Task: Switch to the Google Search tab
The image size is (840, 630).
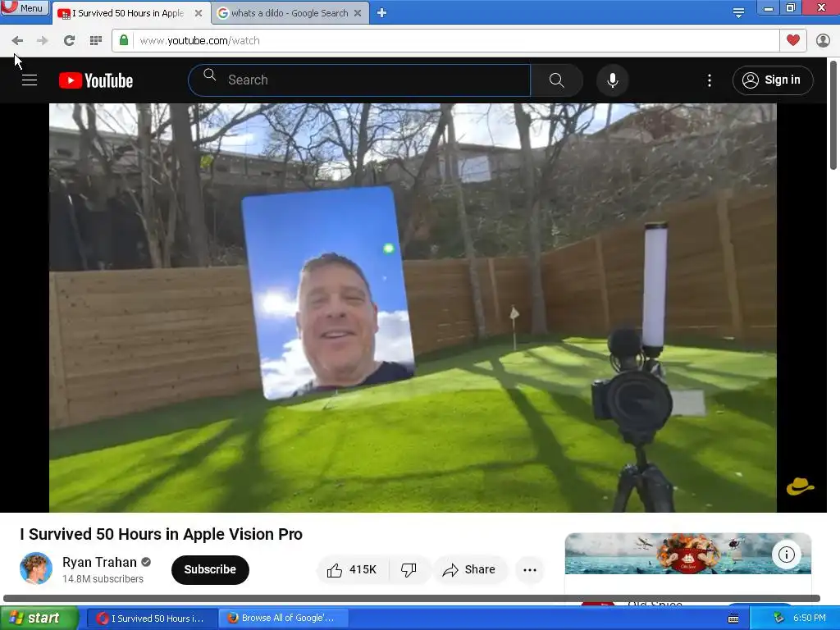Action: (290, 13)
